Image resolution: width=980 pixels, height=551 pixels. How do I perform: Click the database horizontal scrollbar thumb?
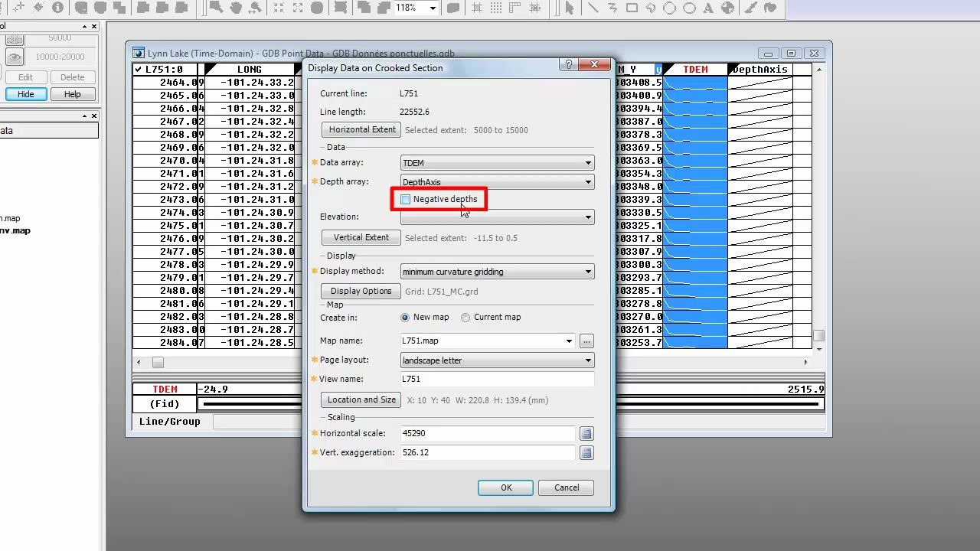158,362
